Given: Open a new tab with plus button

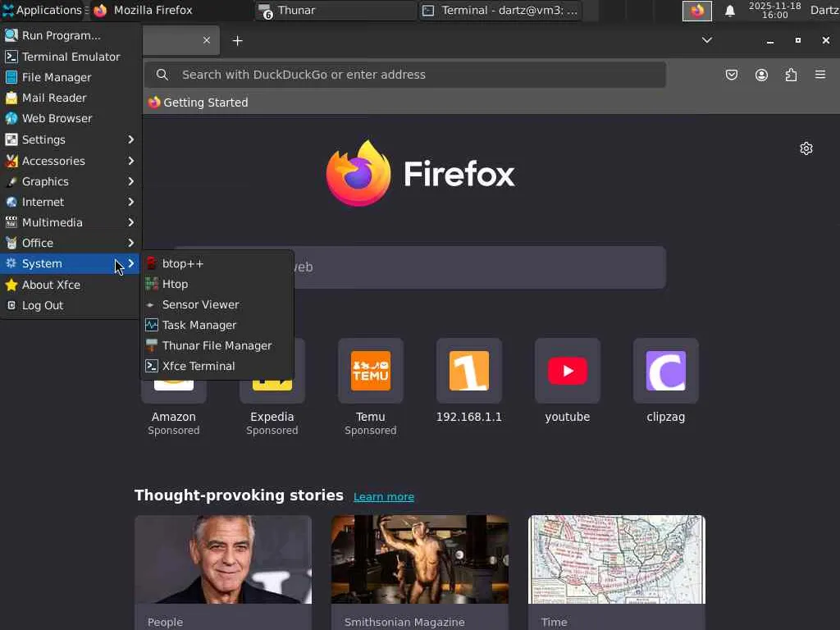Looking at the screenshot, I should click(x=237, y=41).
